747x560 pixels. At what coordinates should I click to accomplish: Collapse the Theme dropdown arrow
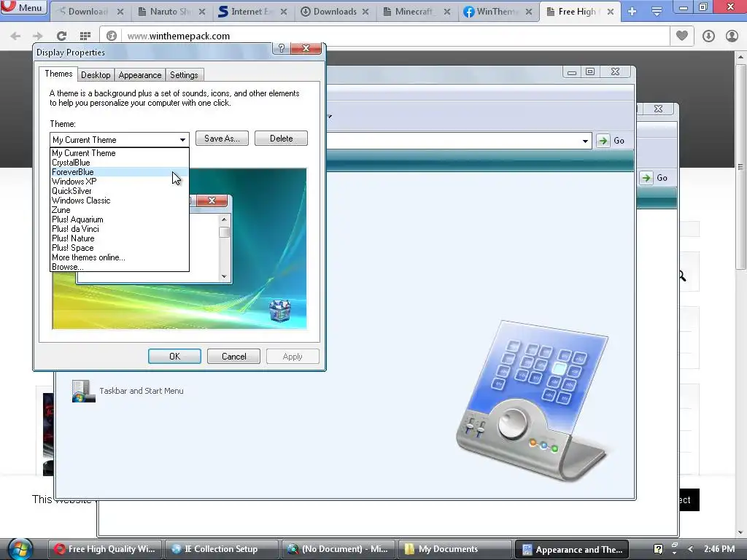(x=182, y=139)
